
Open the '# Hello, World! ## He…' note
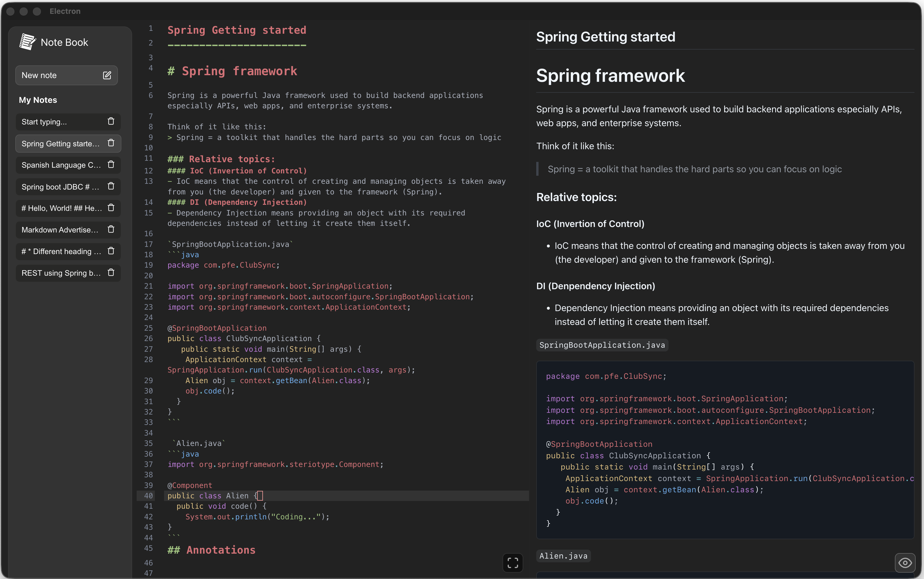pyautogui.click(x=68, y=208)
